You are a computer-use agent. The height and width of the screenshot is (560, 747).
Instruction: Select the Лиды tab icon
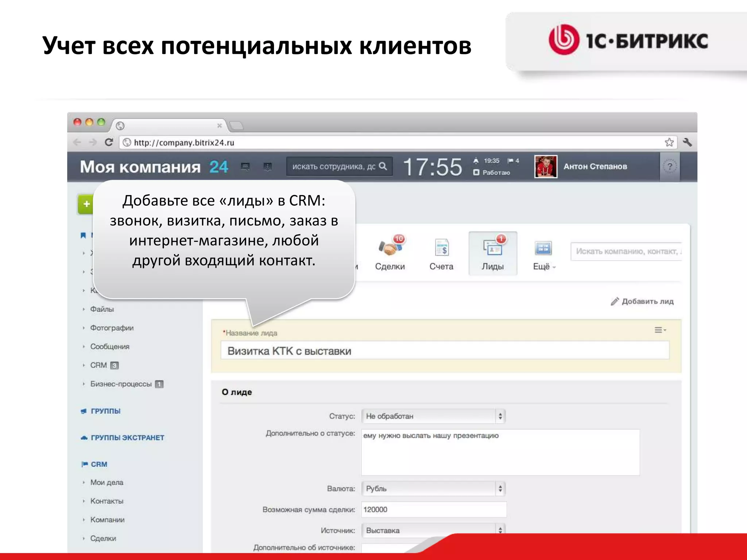coord(493,253)
